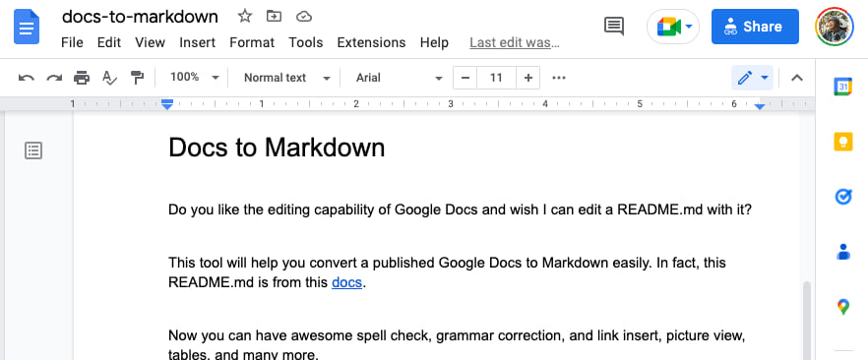Image resolution: width=868 pixels, height=360 pixels.
Task: Open the Google account avatar
Action: [835, 27]
